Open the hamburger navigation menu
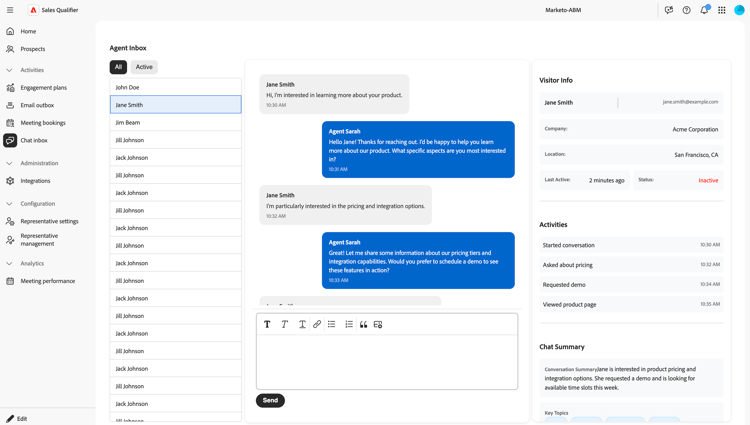The image size is (750, 425). pos(10,10)
